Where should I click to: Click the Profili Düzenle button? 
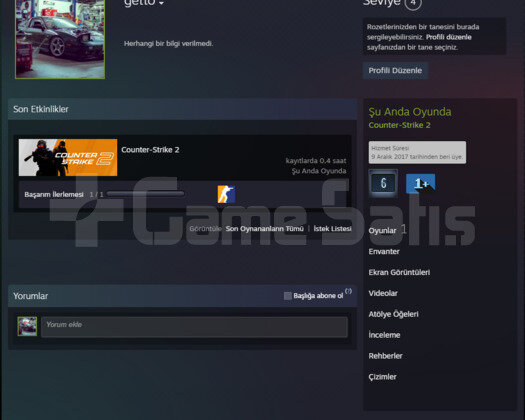tap(395, 71)
